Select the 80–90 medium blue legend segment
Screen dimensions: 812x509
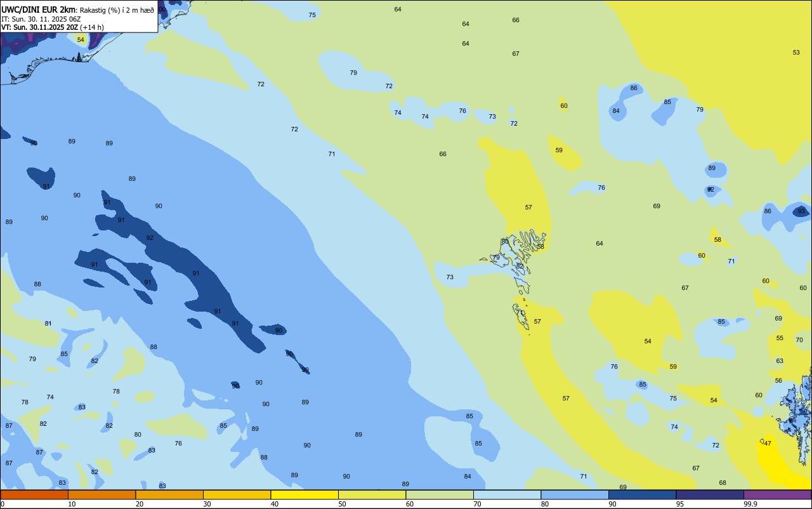(x=575, y=494)
